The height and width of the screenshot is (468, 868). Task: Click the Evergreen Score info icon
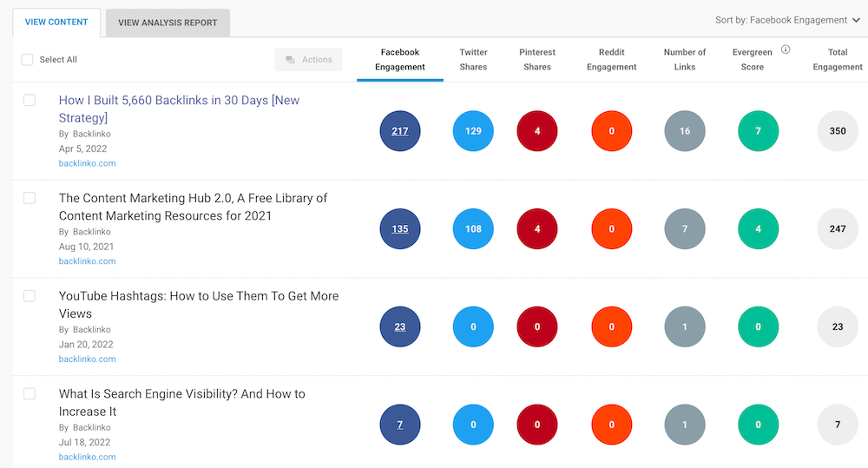point(786,49)
